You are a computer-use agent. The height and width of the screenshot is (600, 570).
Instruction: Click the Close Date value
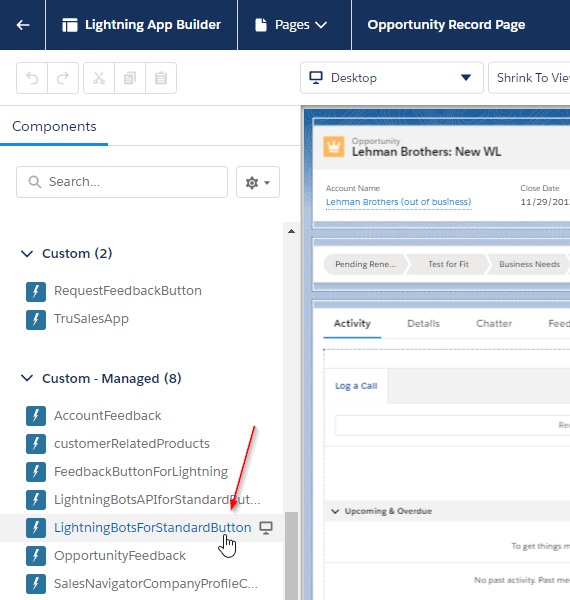(545, 202)
